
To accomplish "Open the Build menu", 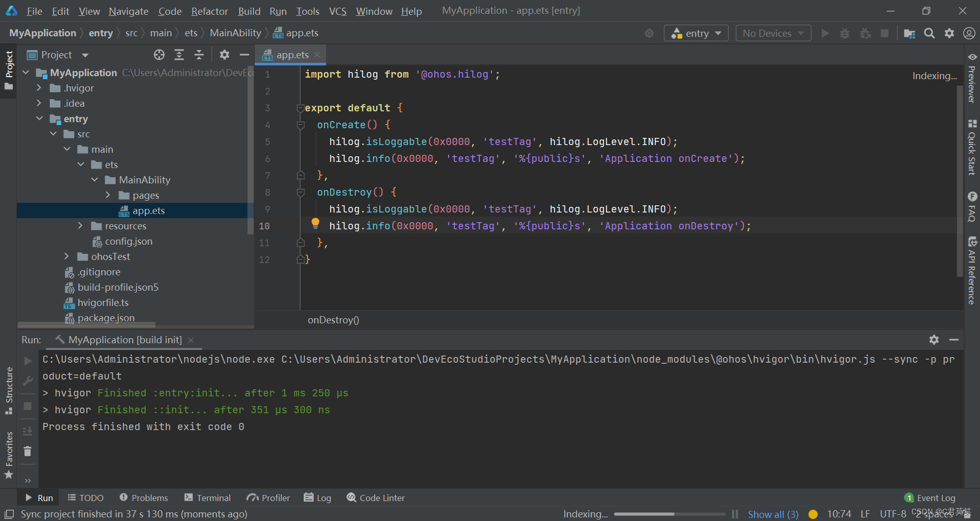I will pos(249,11).
